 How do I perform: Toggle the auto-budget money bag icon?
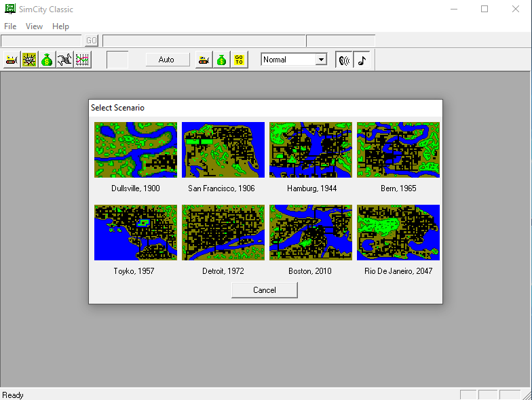pos(221,60)
